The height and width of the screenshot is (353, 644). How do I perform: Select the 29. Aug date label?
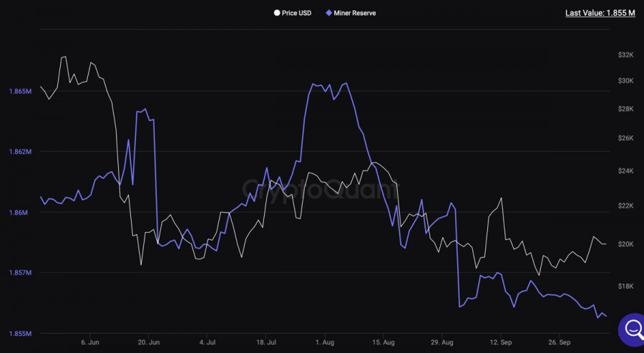pos(443,343)
